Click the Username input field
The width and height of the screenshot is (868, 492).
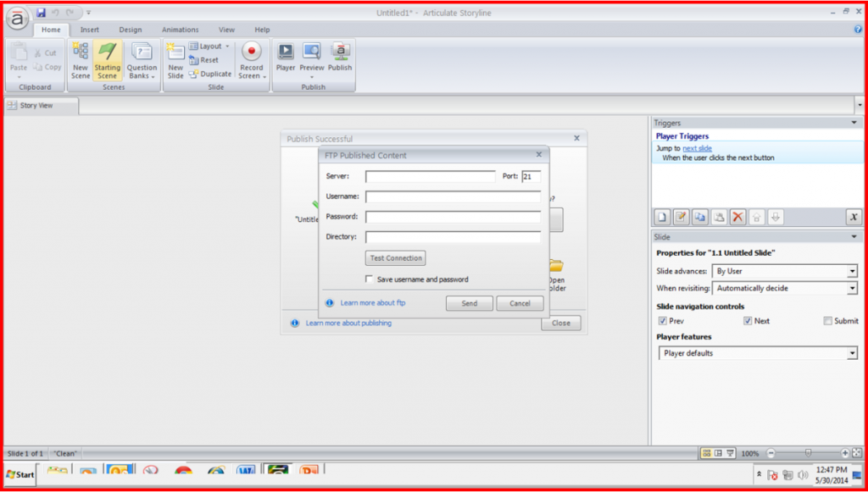tap(453, 196)
